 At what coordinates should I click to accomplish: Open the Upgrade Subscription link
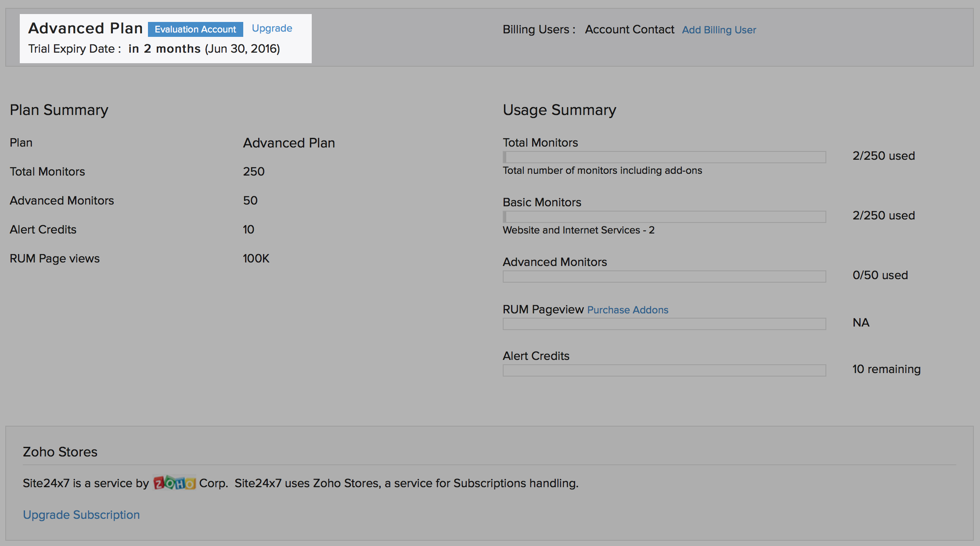(x=81, y=514)
